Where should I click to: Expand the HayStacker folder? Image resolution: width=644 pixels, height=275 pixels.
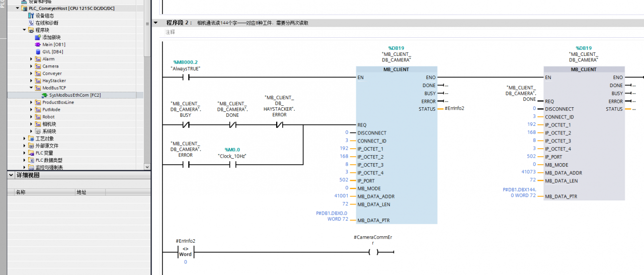[x=31, y=81]
